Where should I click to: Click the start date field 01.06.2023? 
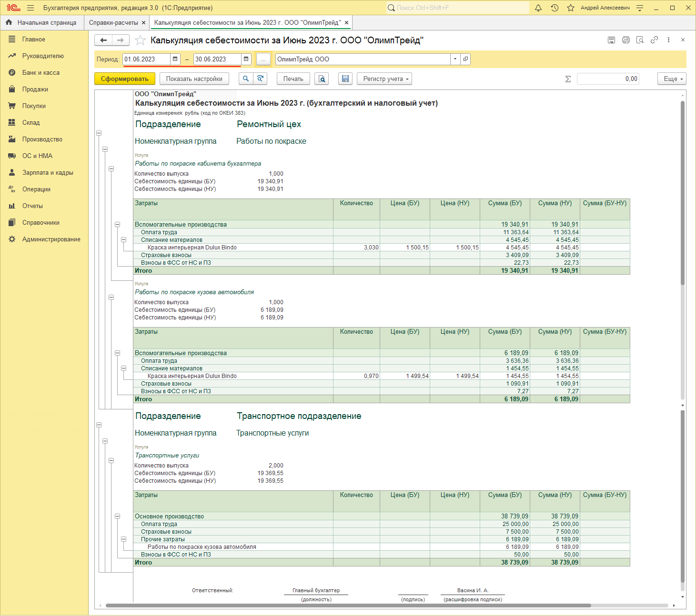tap(146, 59)
